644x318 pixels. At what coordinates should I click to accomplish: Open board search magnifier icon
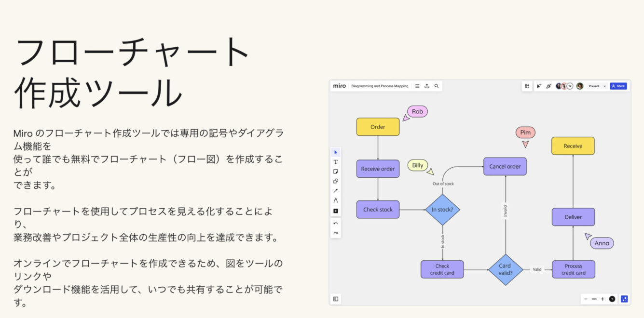437,86
